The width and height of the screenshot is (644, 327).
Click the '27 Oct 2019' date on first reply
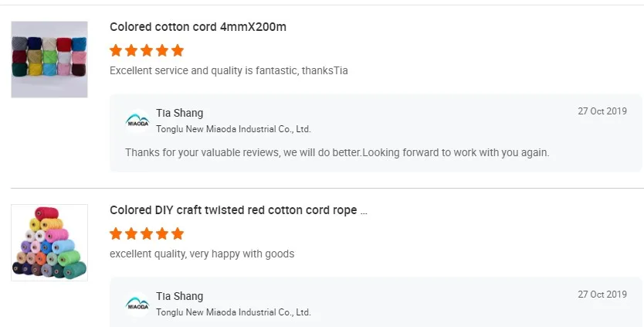click(602, 111)
